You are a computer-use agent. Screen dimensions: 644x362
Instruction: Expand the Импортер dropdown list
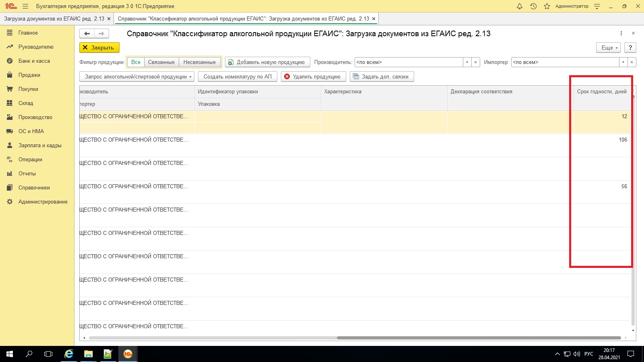coord(623,62)
